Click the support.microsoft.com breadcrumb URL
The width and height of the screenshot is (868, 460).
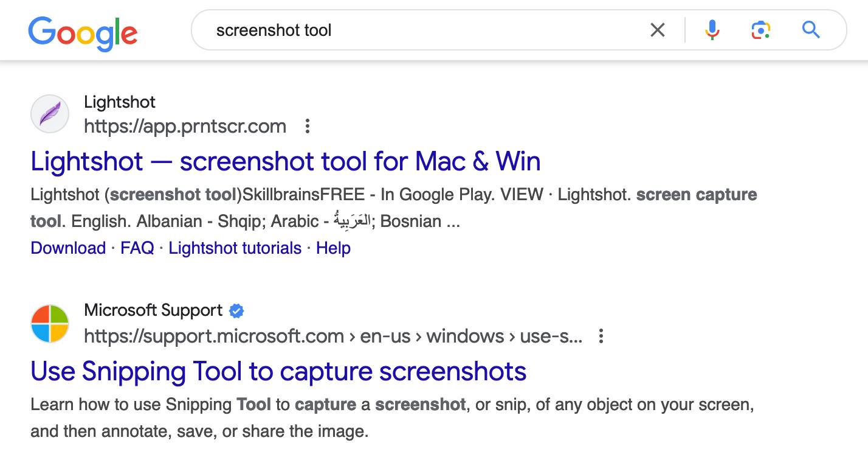(333, 336)
